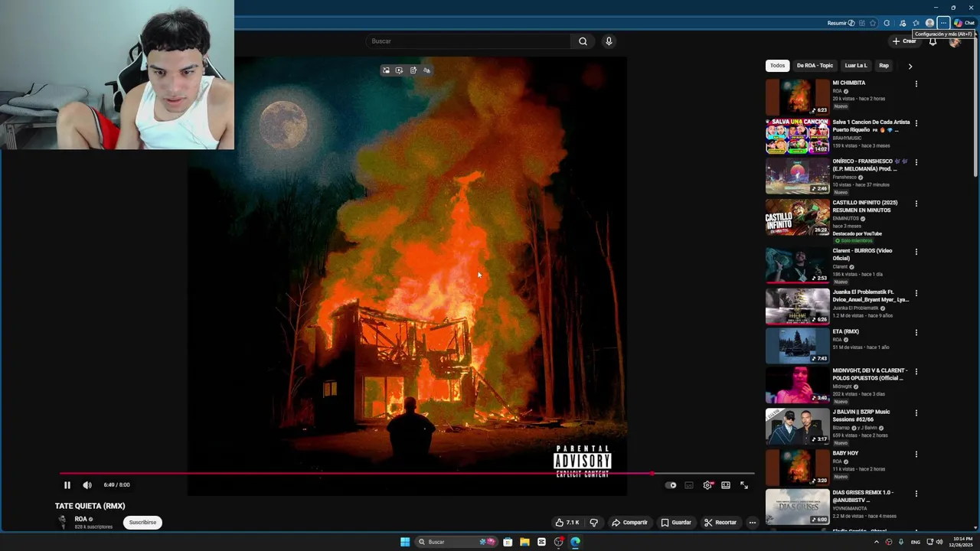Click the YouTube search magnifier button
Screen dimensions: 980x551
(x=583, y=41)
